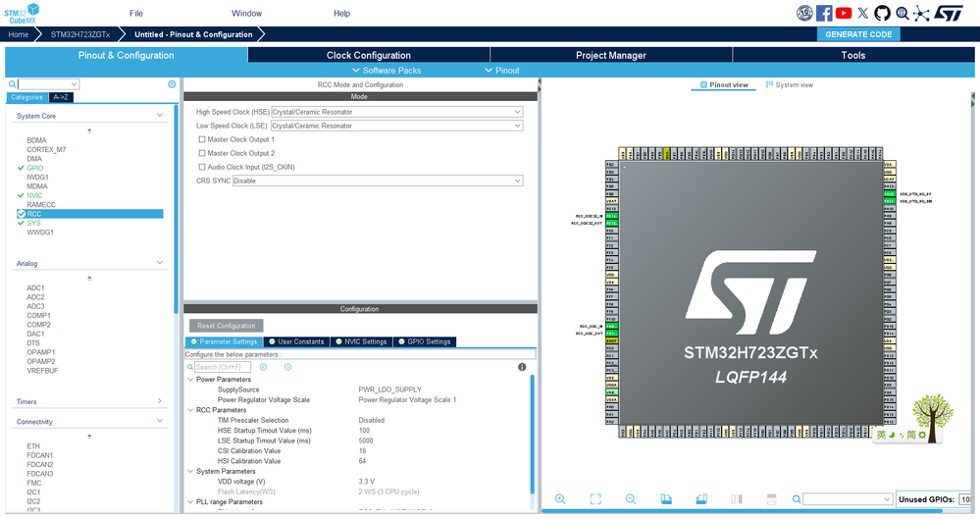Image resolution: width=980 pixels, height=519 pixels.
Task: Open the High Speed Clock (HSE) dropdown
Action: tap(396, 112)
